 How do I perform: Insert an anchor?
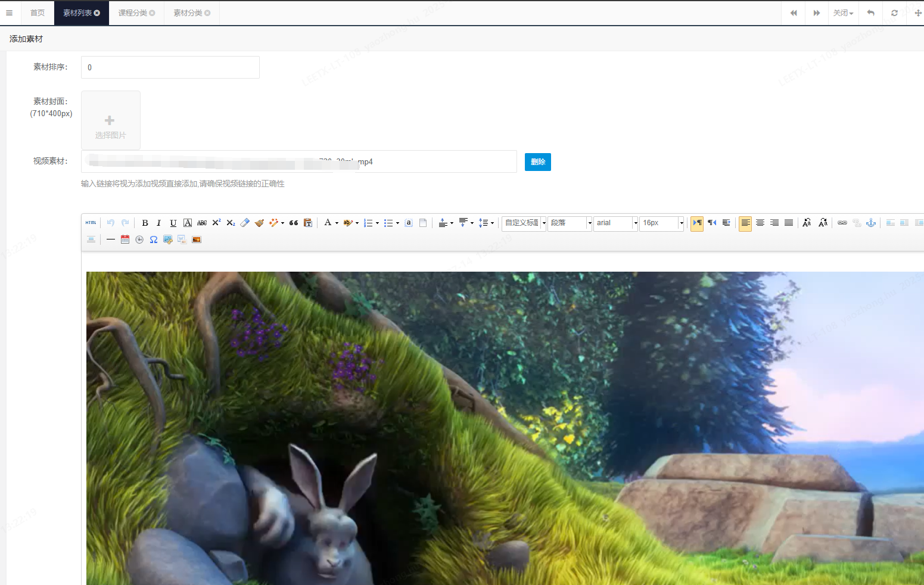[x=871, y=223]
